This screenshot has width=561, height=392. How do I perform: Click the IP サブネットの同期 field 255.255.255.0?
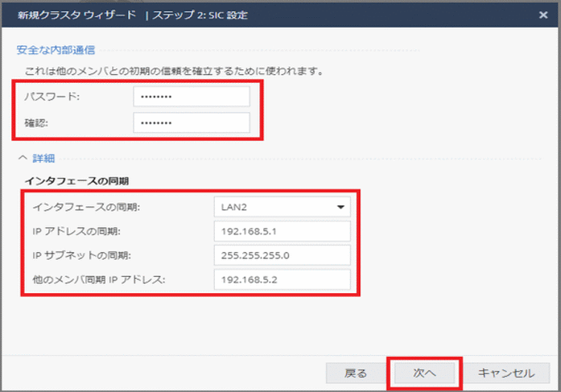tap(282, 256)
